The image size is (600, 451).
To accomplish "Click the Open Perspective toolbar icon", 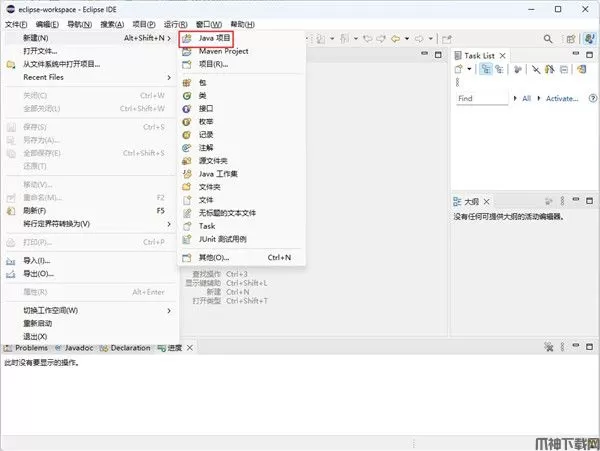I will [571, 39].
